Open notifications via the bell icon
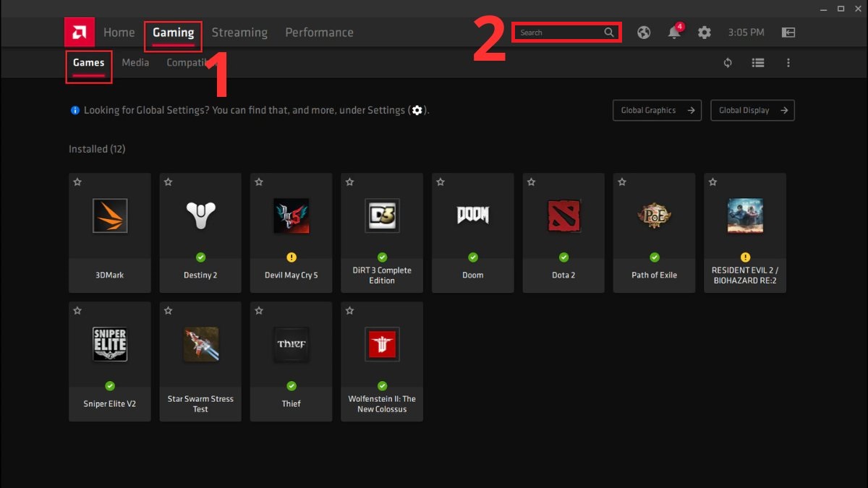 click(673, 32)
